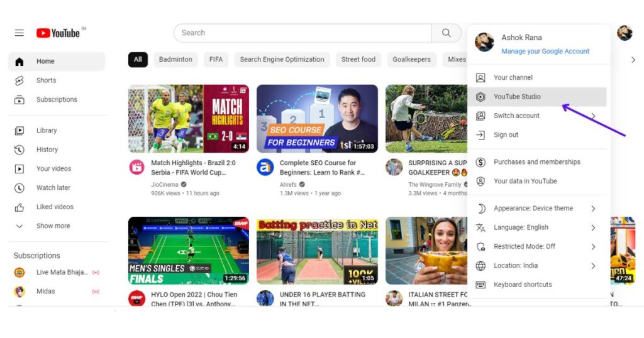Open Location: India submenu

[537, 266]
